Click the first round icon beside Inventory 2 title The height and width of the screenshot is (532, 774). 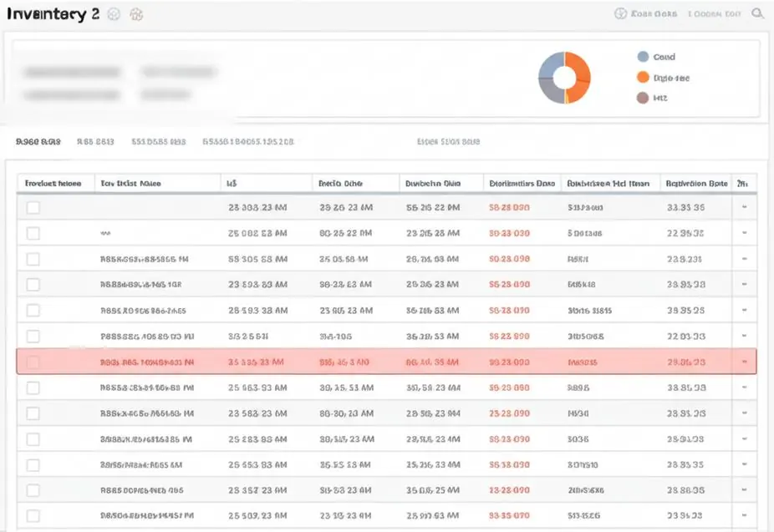coord(114,14)
